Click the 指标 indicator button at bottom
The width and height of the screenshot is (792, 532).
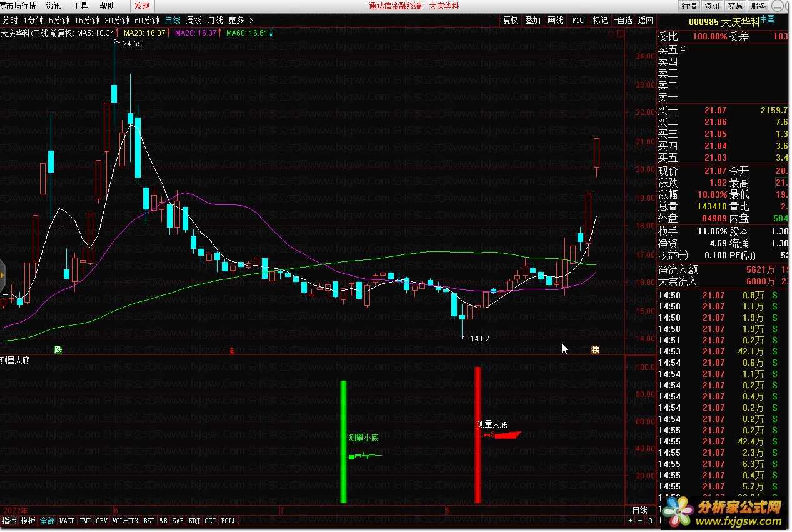9,521
